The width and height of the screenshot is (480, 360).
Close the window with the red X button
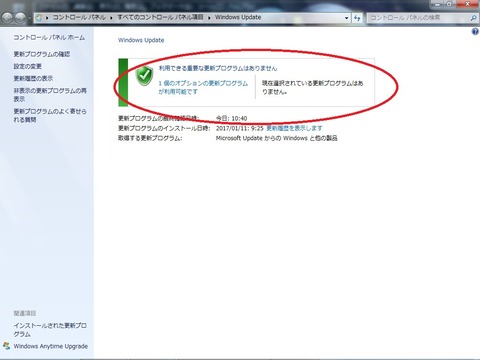tap(468, 4)
